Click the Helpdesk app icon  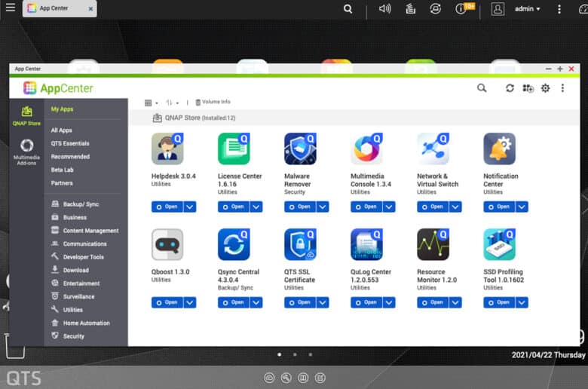(x=167, y=149)
